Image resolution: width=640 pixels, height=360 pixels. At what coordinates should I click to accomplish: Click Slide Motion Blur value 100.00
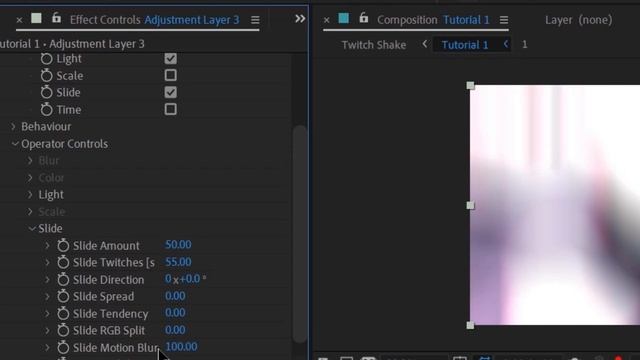[x=181, y=347]
